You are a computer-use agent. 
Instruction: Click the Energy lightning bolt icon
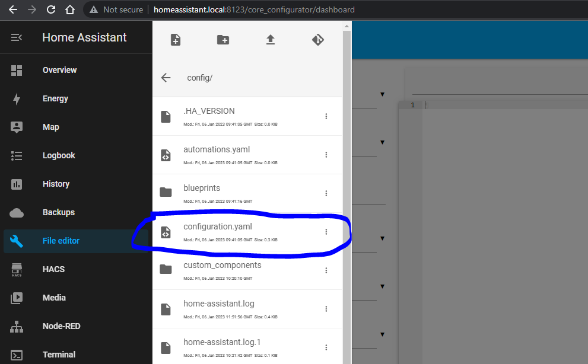(x=17, y=99)
